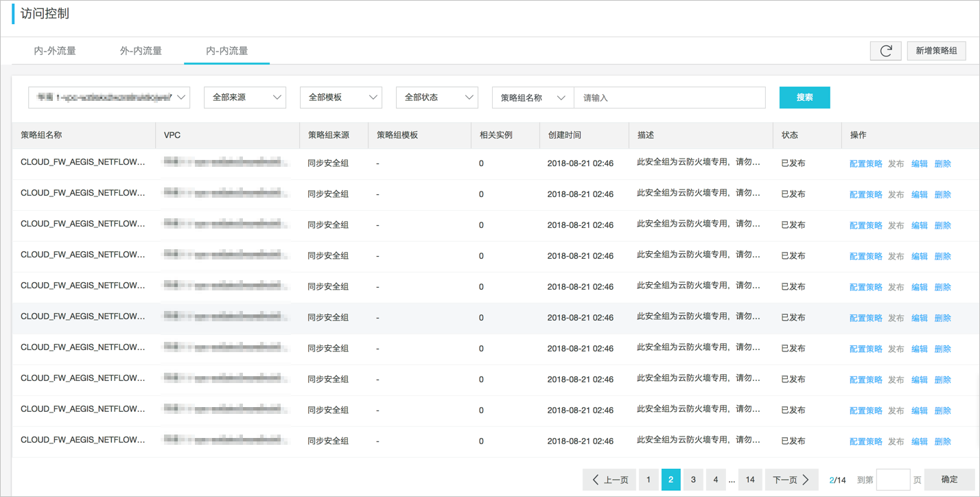This screenshot has width=980, height=497.
Task: Click the 策略组模板 column header
Action: pos(397,135)
